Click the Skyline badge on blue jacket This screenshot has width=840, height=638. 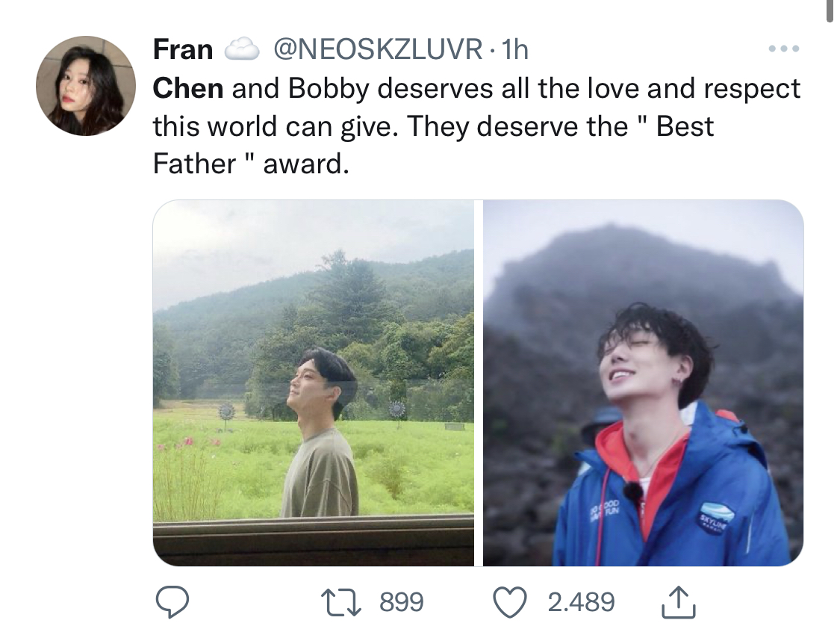pos(715,515)
